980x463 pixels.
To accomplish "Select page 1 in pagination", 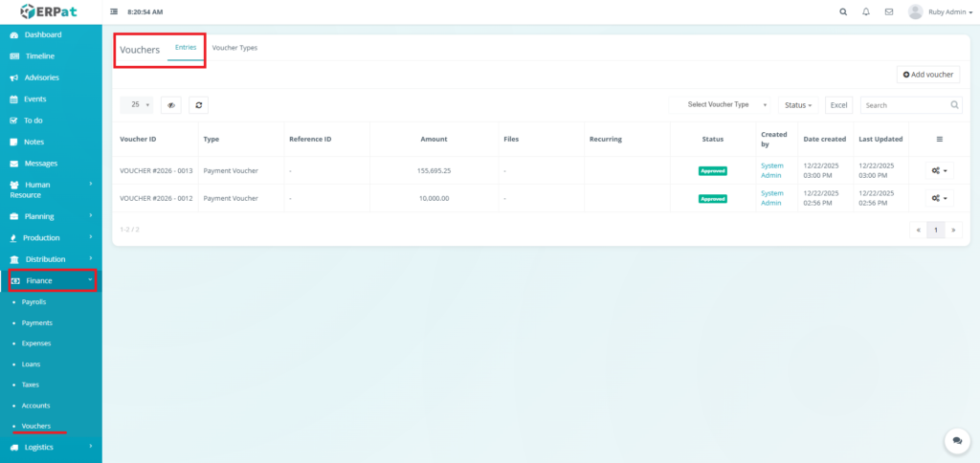I will (936, 230).
